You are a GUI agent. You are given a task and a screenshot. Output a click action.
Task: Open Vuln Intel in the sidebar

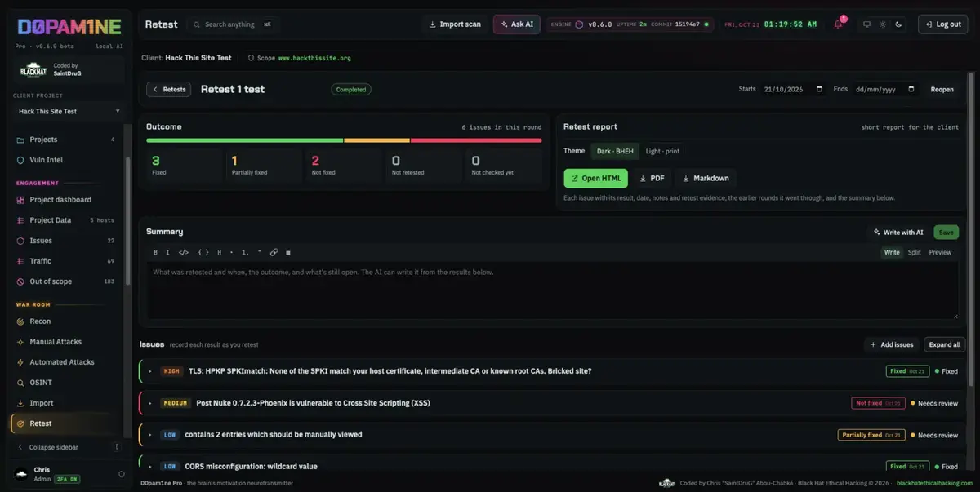[x=65, y=160]
